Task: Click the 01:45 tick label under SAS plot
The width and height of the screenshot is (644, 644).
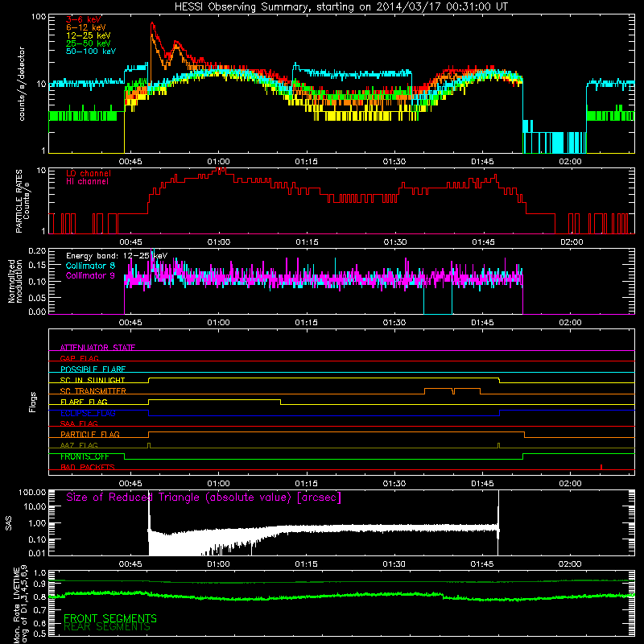Action: click(482, 564)
